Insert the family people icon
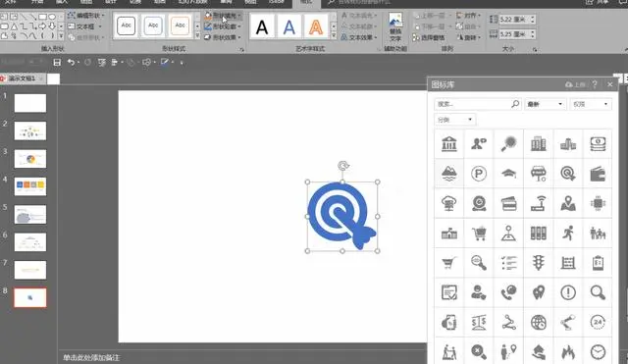The image size is (628, 364). (598, 234)
